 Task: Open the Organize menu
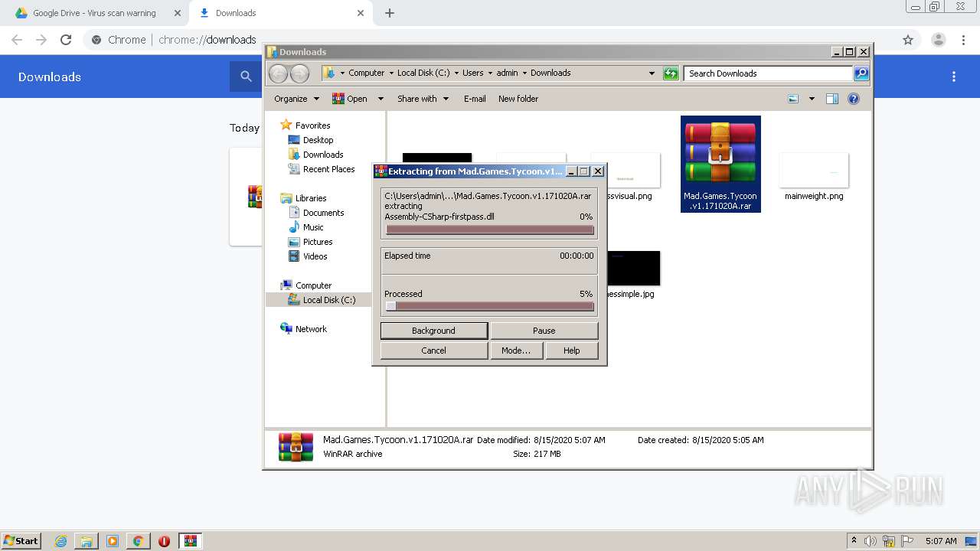tap(296, 99)
